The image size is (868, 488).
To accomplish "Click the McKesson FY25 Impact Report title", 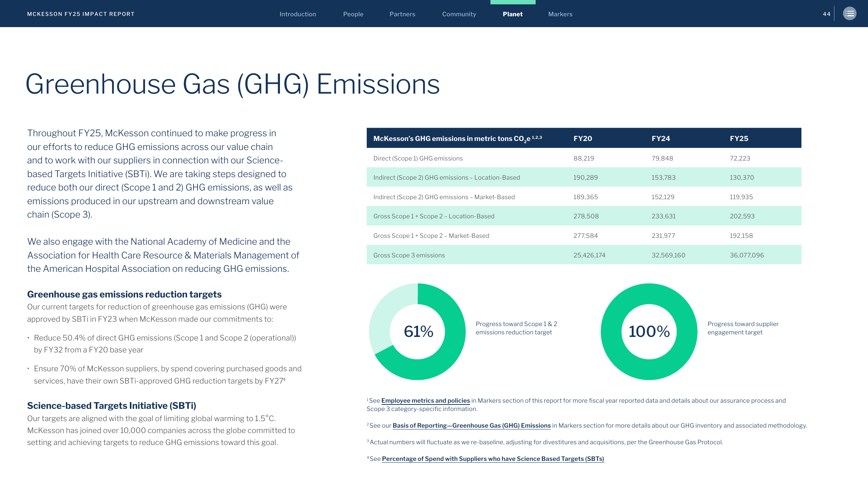I will [81, 14].
